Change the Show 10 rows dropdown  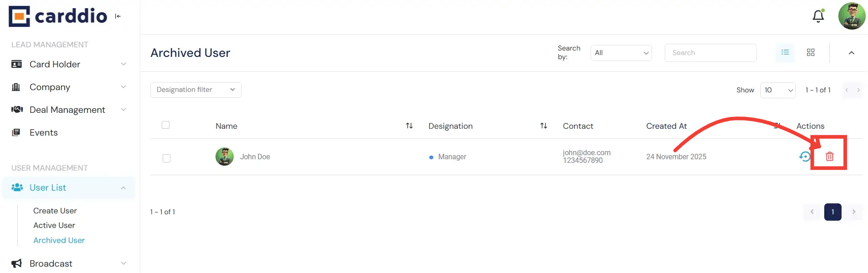click(x=778, y=90)
